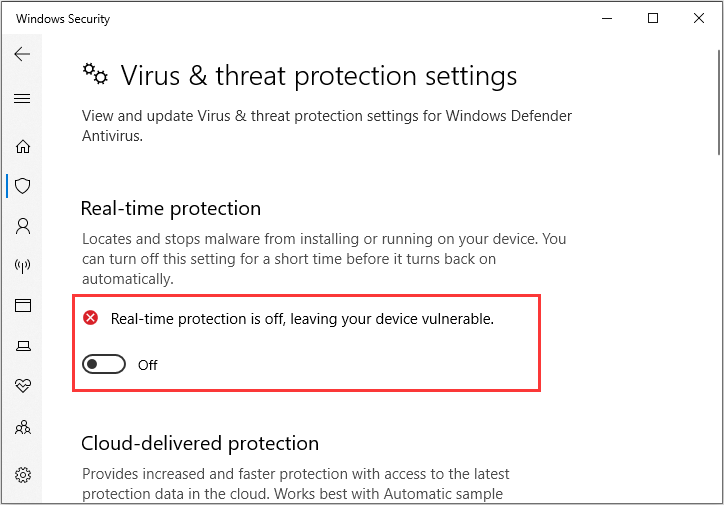
Task: Click the red error icon near the warning
Action: (90, 318)
